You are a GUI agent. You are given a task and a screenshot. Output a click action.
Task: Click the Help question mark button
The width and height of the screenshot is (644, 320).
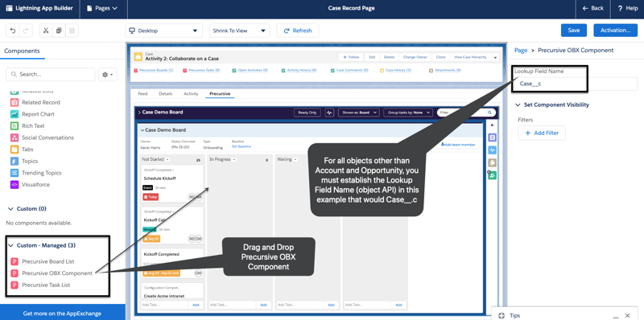point(628,8)
